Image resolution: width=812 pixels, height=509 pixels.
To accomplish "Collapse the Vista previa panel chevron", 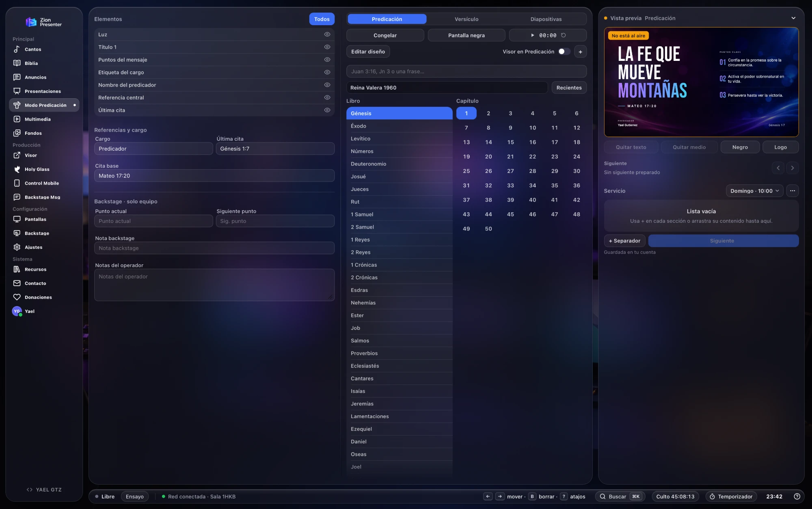I will click(793, 18).
